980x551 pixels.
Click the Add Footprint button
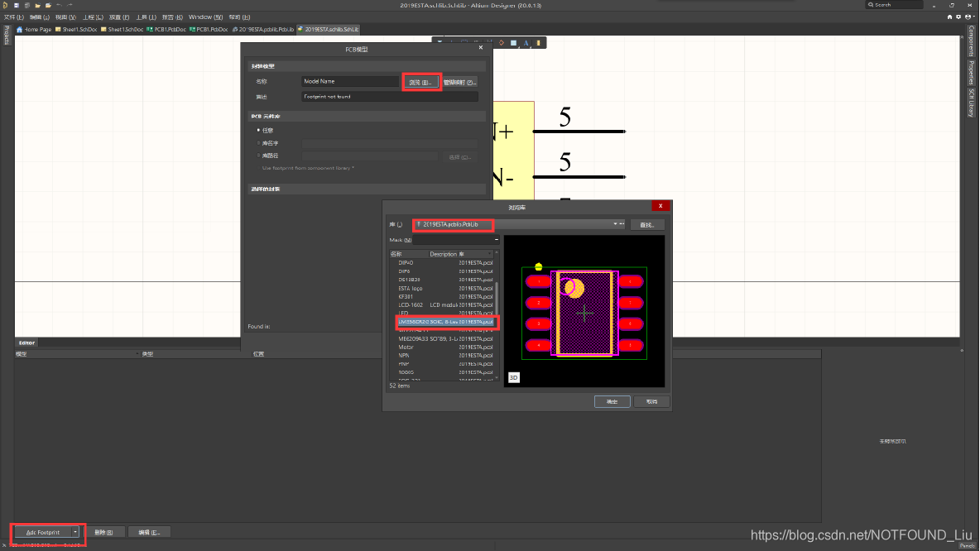[x=42, y=532]
